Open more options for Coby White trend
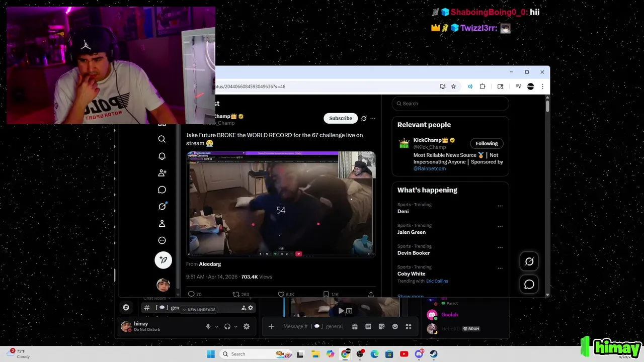Viewport: 644px width, 362px height. [x=500, y=268]
